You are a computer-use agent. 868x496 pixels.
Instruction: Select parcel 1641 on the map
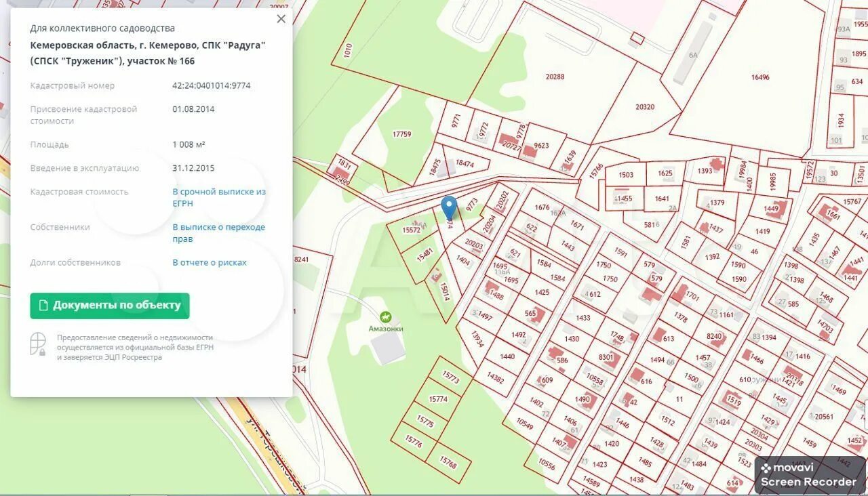coord(662,199)
